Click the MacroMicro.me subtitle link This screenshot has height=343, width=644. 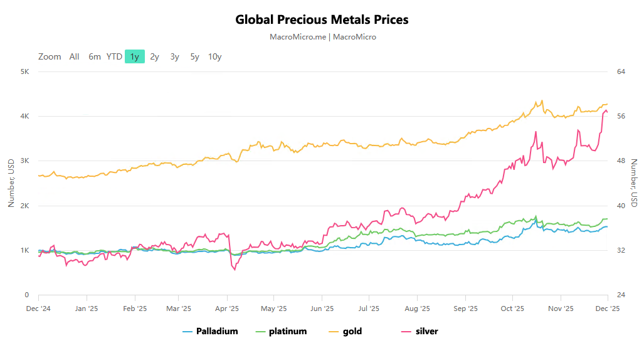(298, 37)
